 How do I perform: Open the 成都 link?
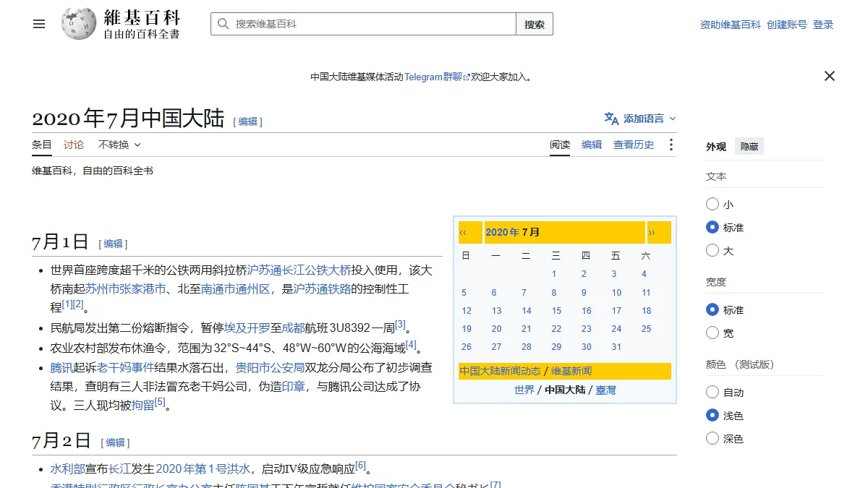pyautogui.click(x=294, y=328)
